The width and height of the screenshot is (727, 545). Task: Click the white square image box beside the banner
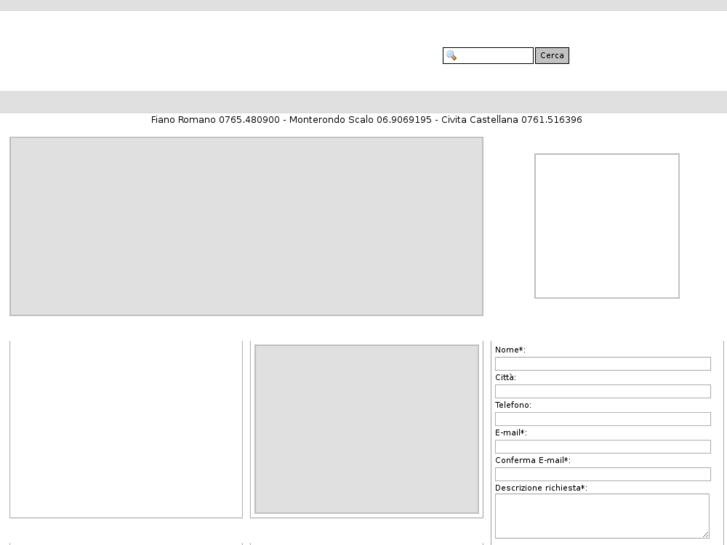pos(607,226)
